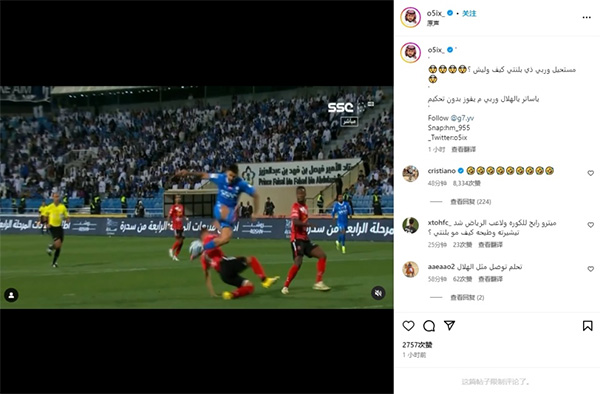Image resolution: width=600 pixels, height=394 pixels.
Task: Open the comment bubble icon
Action: coord(429,326)
